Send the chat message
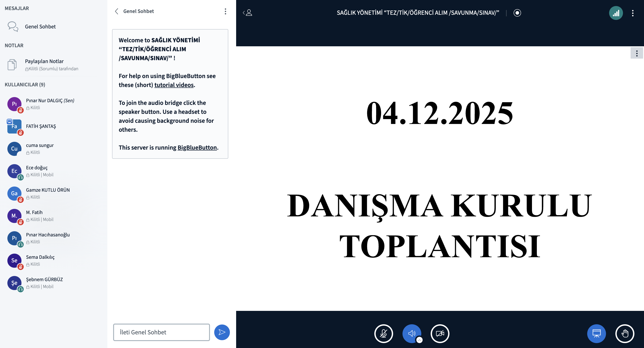Image resolution: width=644 pixels, height=348 pixels. click(x=222, y=332)
